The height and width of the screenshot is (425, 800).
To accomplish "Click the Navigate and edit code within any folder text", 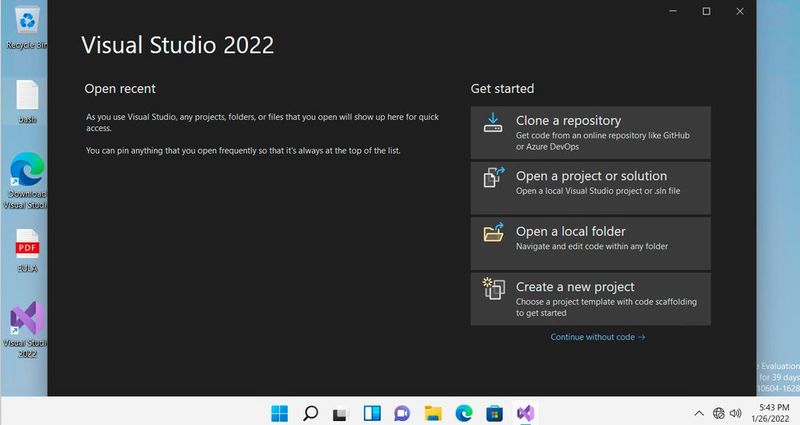I will 592,246.
